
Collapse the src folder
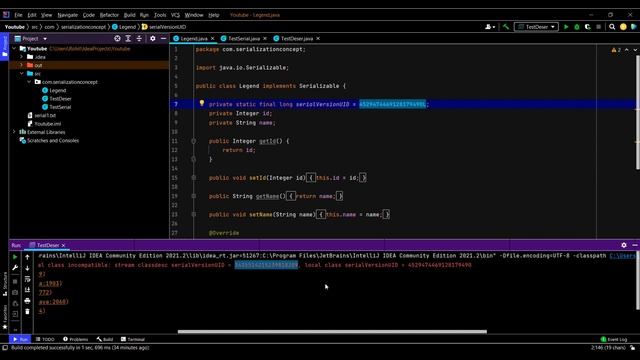coord(22,73)
